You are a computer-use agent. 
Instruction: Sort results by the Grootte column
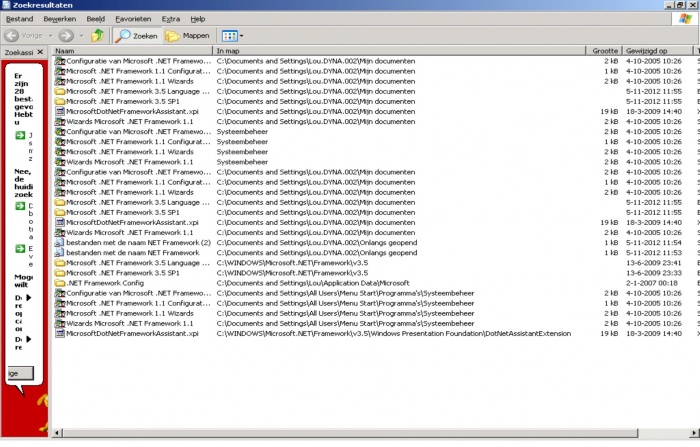[604, 51]
